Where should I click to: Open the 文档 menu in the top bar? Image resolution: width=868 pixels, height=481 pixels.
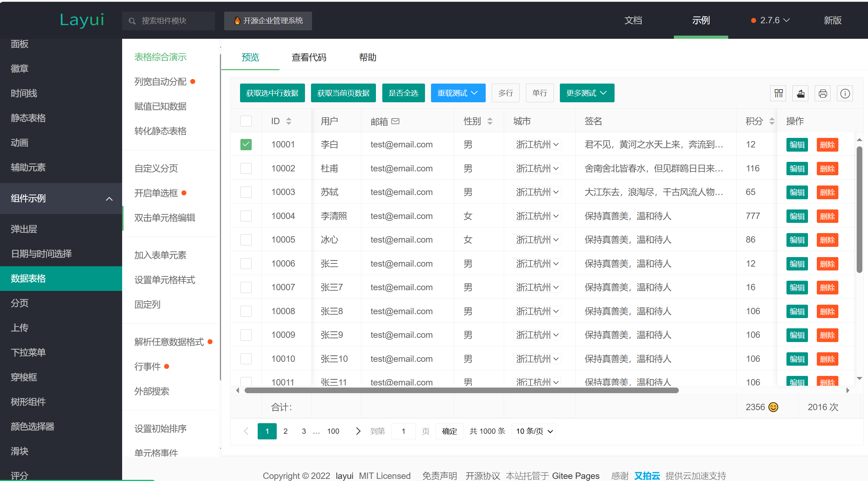(x=633, y=20)
